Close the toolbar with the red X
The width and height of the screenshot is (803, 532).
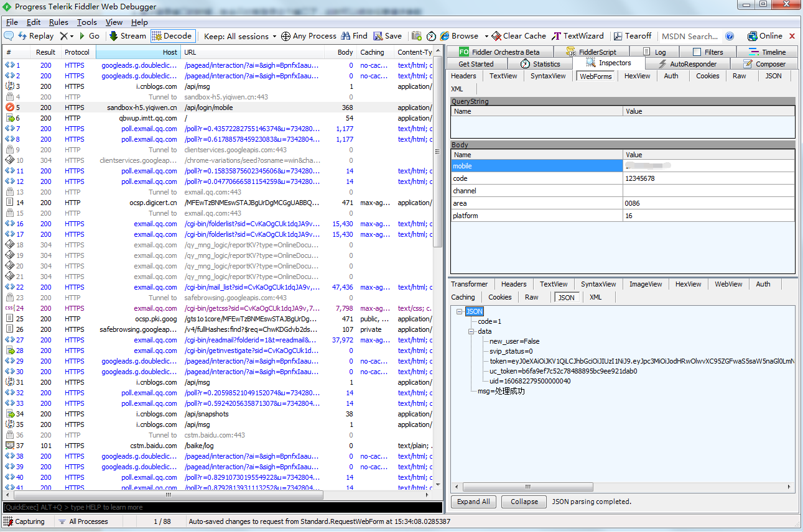pyautogui.click(x=792, y=36)
